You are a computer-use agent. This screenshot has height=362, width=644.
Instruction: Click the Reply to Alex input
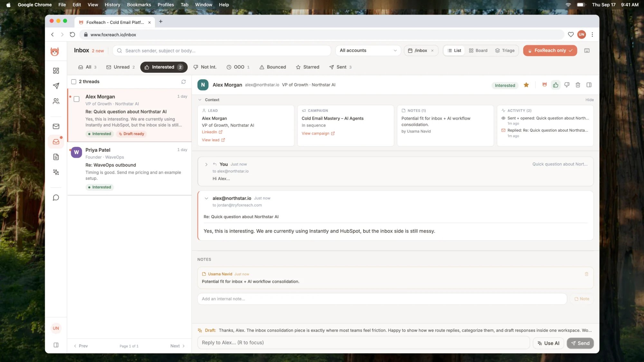pos(364,343)
